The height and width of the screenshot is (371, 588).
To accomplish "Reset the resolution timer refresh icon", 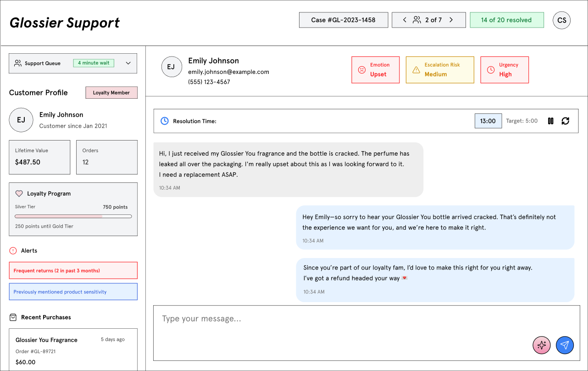I will pyautogui.click(x=566, y=121).
